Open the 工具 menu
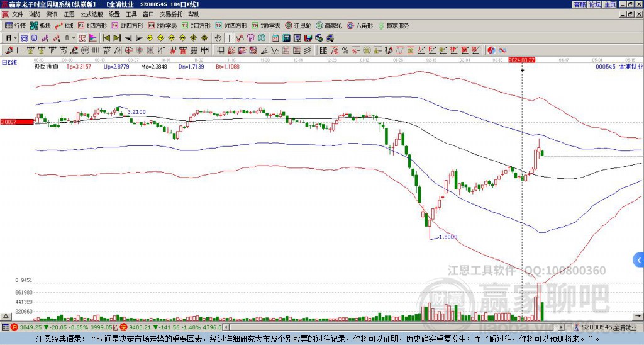Viewport: 644px width, 345px height. tap(131, 14)
